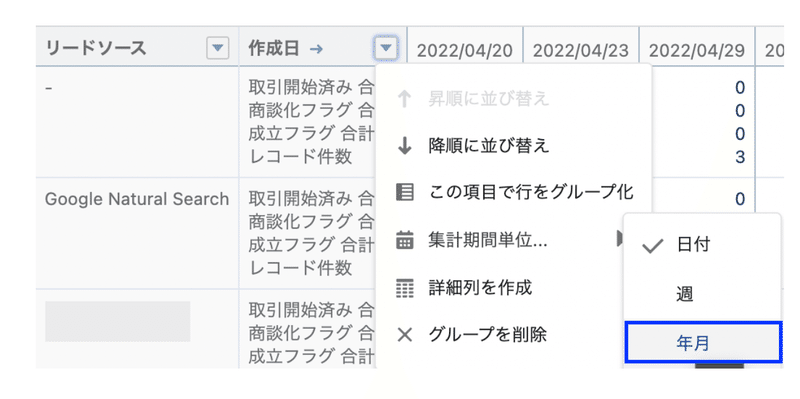Click the table grid icon beside 詳細列を作成
Image resolution: width=800 pixels, height=399 pixels.
tap(405, 288)
